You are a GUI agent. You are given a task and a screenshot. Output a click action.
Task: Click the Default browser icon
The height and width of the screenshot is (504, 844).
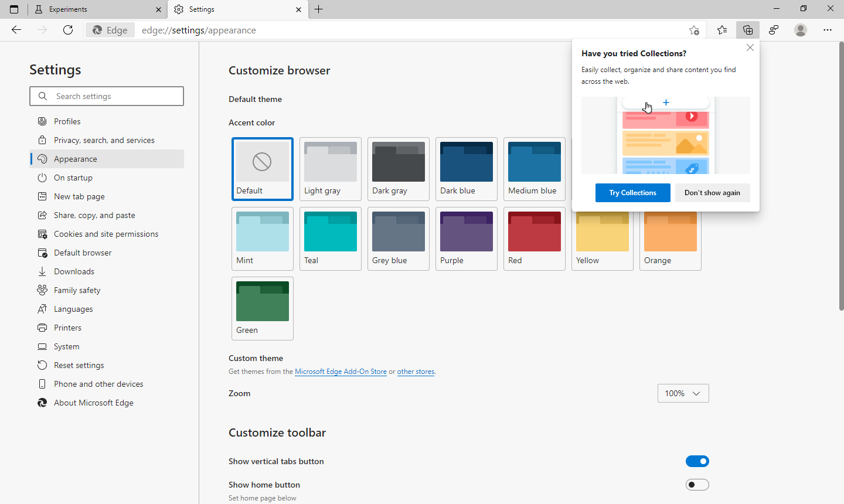point(42,253)
